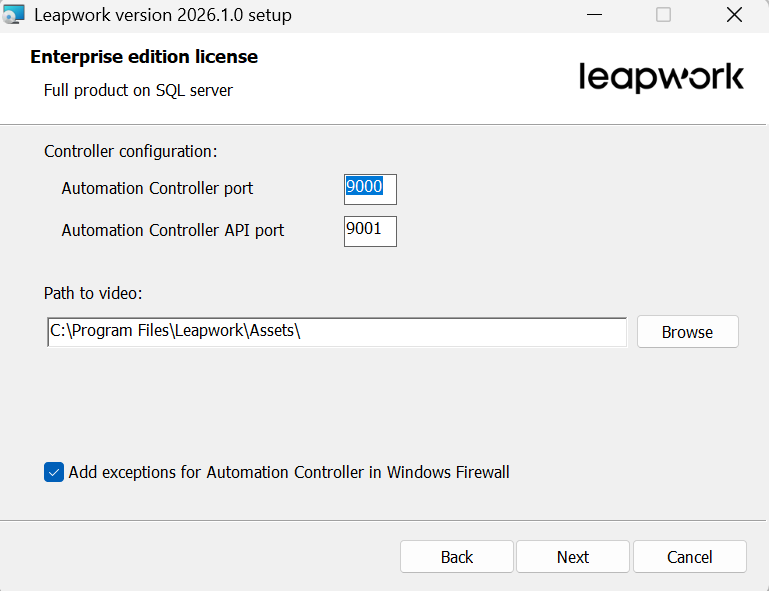Screen dimensions: 769x591
Task: Click the Enterprise edition license heading
Action: pyautogui.click(x=144, y=57)
